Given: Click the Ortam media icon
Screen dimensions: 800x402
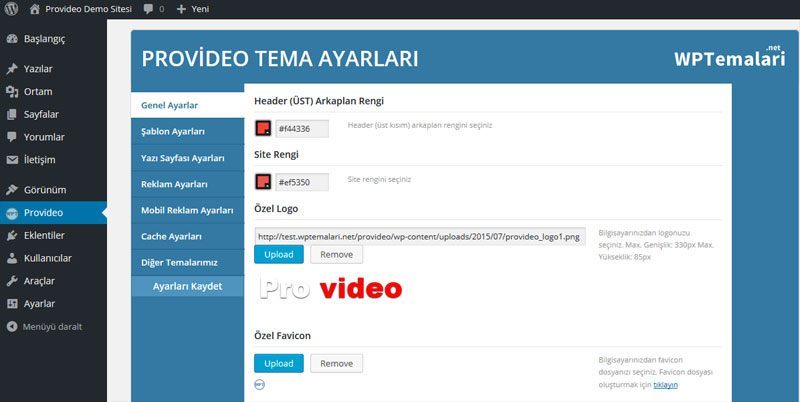Looking at the screenshot, I should (12, 92).
